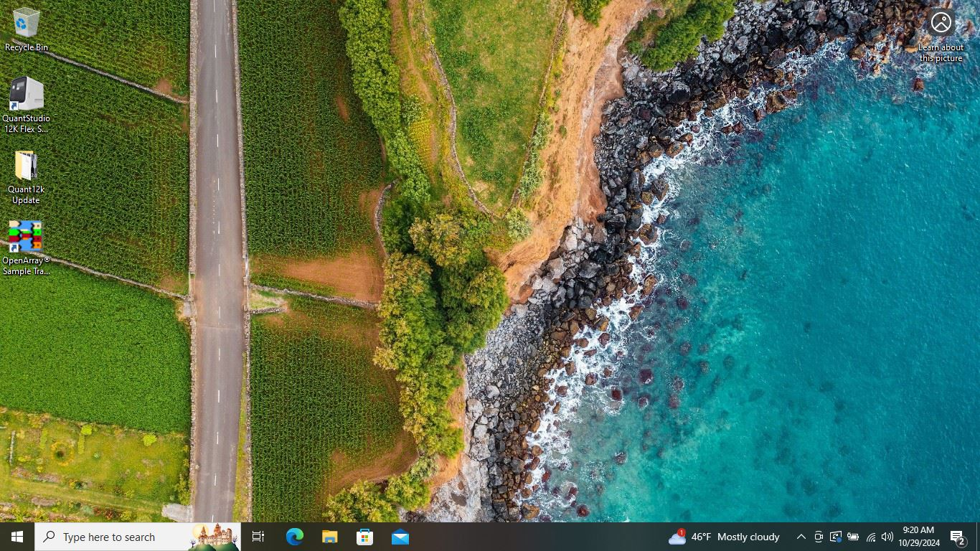Image resolution: width=980 pixels, height=551 pixels.
Task: Click the Type here to search box
Action: pyautogui.click(x=138, y=537)
